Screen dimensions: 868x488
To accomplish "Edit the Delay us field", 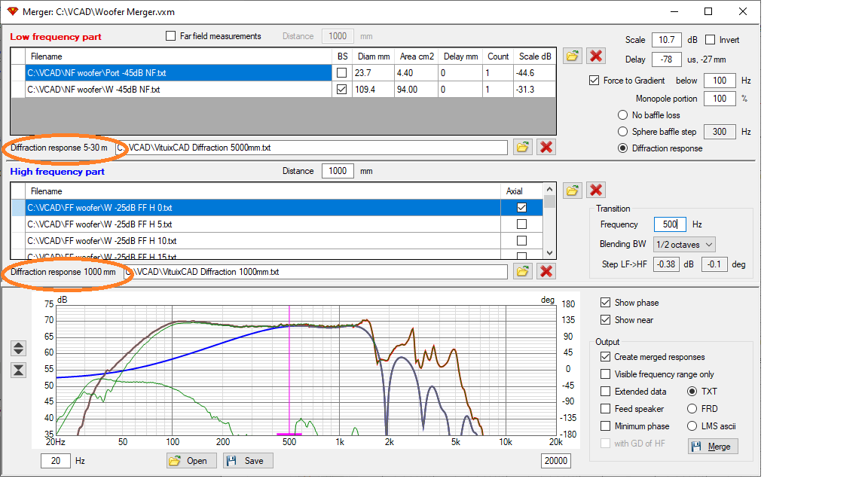I will tap(667, 59).
